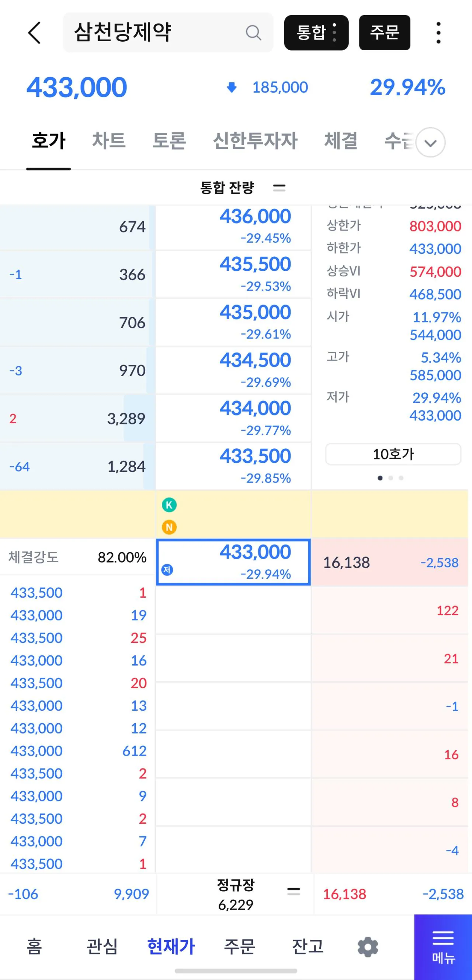Expand the tab list chevron
472x980 pixels.
pos(430,143)
